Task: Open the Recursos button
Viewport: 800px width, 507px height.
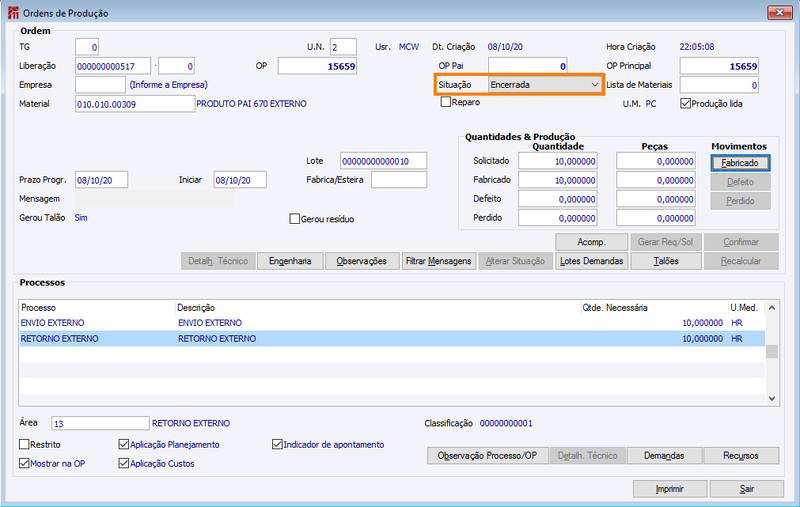Action: pos(741,455)
